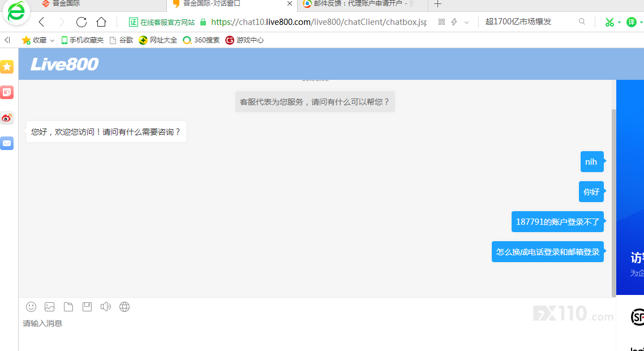This screenshot has width=644, height=351.
Task: Click the welcome message '您好,欢迎您访问'
Action: click(x=106, y=131)
